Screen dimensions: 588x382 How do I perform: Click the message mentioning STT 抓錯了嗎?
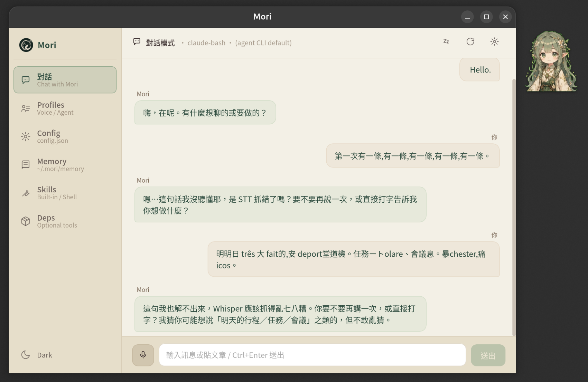coord(280,204)
